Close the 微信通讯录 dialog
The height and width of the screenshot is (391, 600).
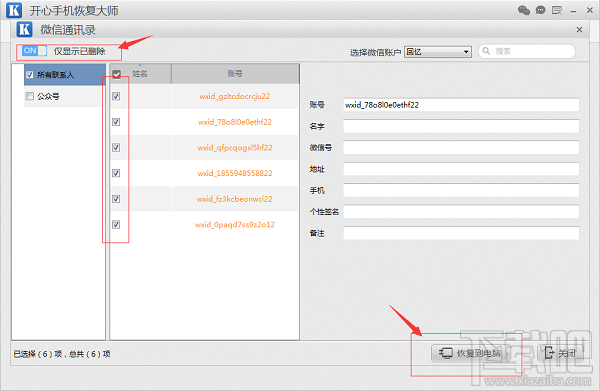tap(579, 29)
